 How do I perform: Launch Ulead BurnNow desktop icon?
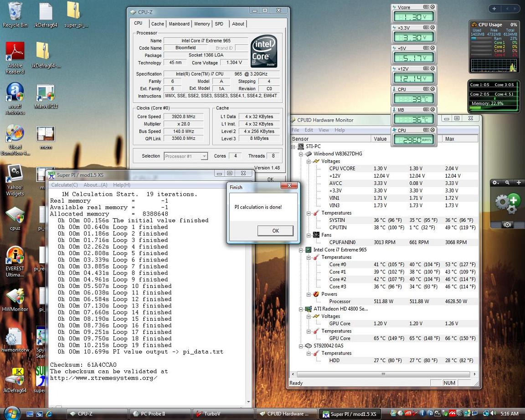(x=15, y=140)
